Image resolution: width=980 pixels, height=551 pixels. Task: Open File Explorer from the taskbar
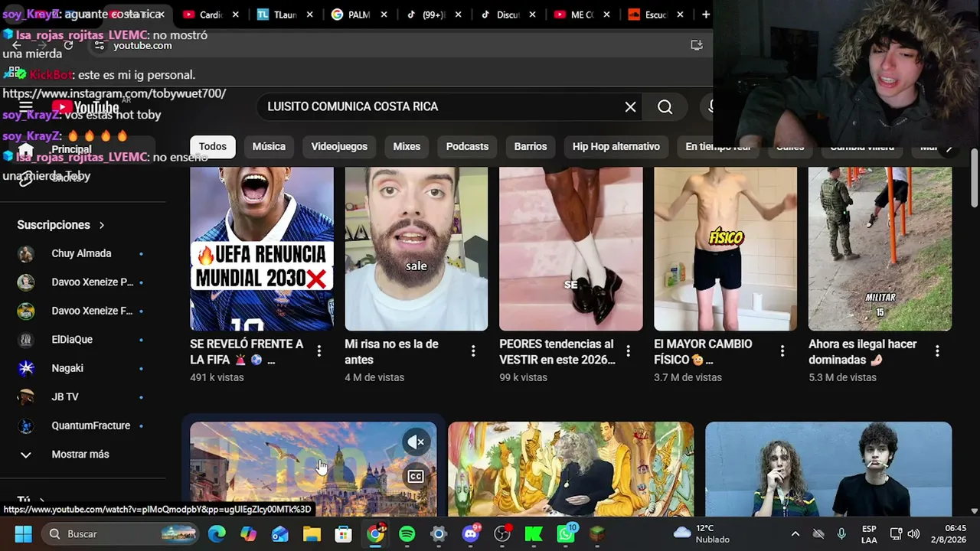click(312, 534)
